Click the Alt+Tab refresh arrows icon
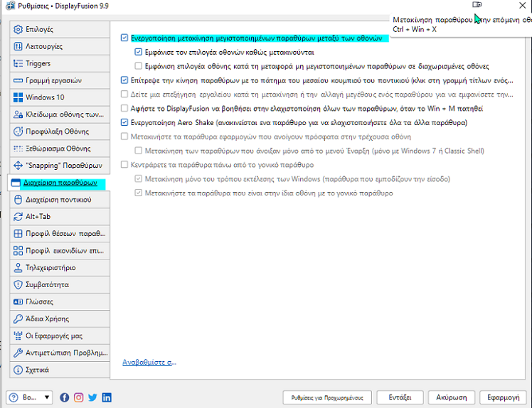Screen dimensions: 532x408 pos(18,216)
